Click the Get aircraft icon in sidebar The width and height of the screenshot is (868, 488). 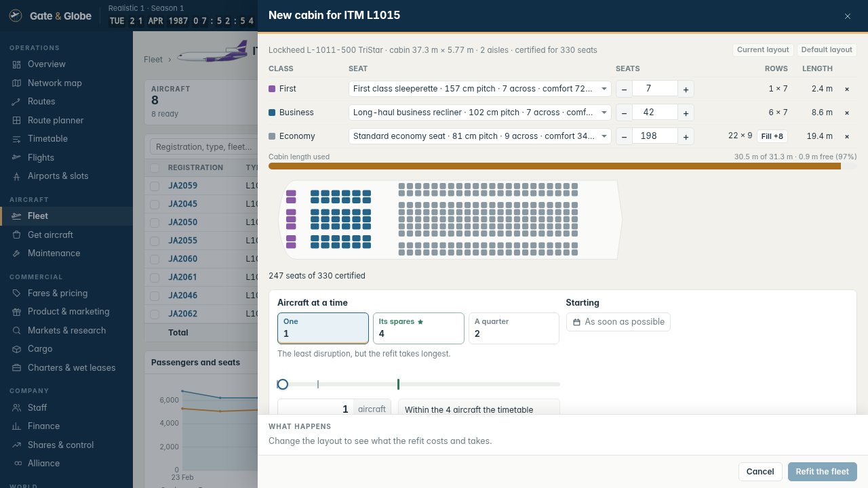click(x=16, y=235)
